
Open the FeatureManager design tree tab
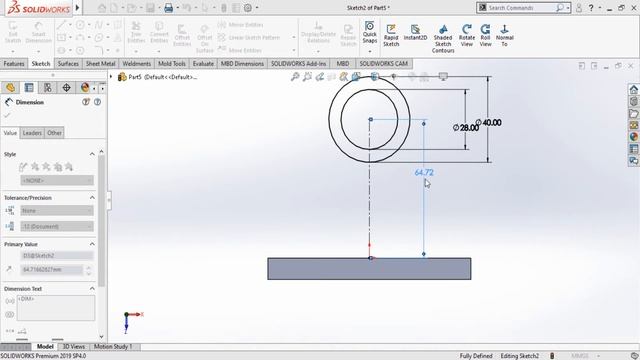[x=10, y=87]
